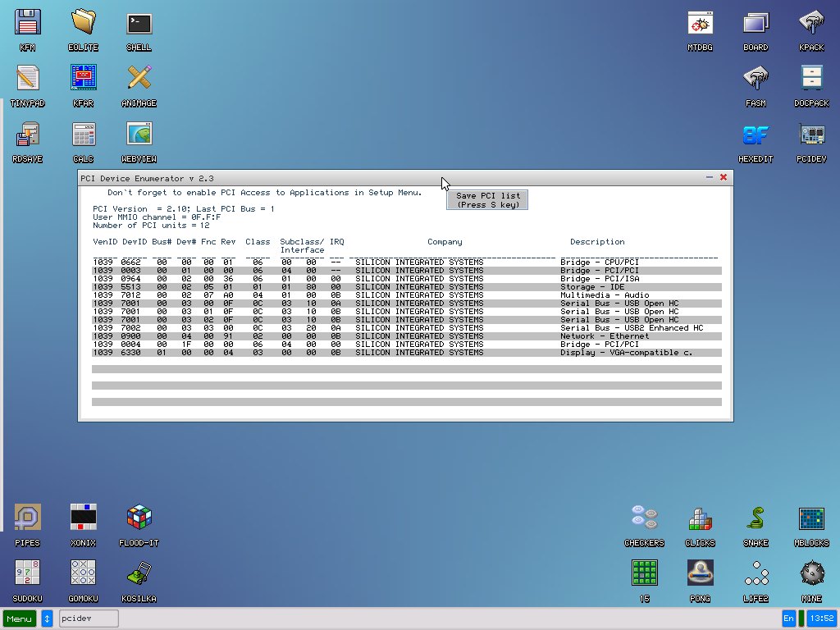Start the SNAKE game icon
The height and width of the screenshot is (630, 840).
pos(756,518)
